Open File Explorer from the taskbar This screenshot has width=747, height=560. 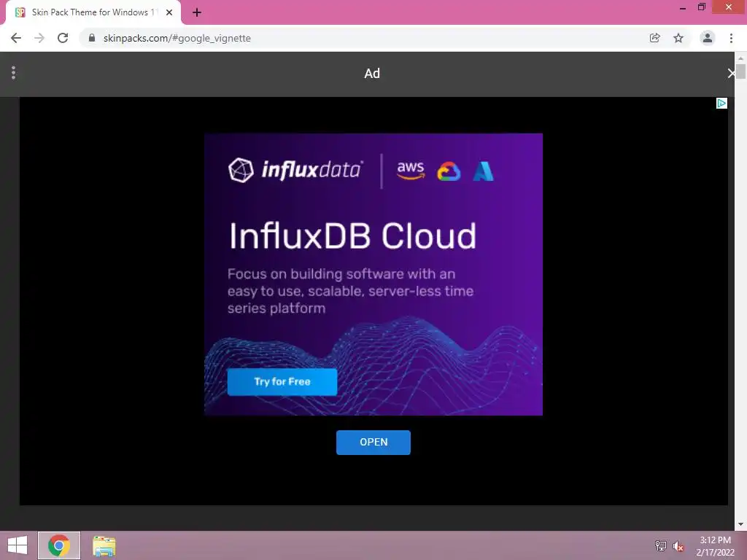coord(104,546)
